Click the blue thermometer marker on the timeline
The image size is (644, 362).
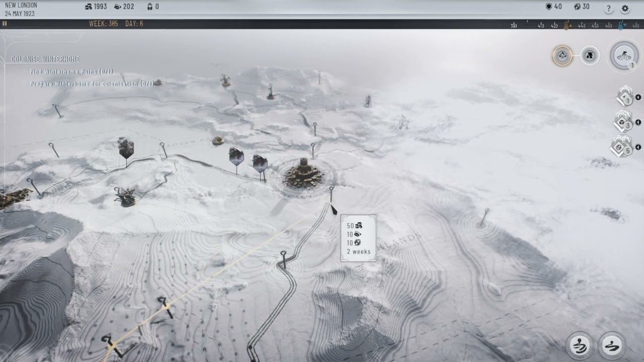tap(621, 25)
